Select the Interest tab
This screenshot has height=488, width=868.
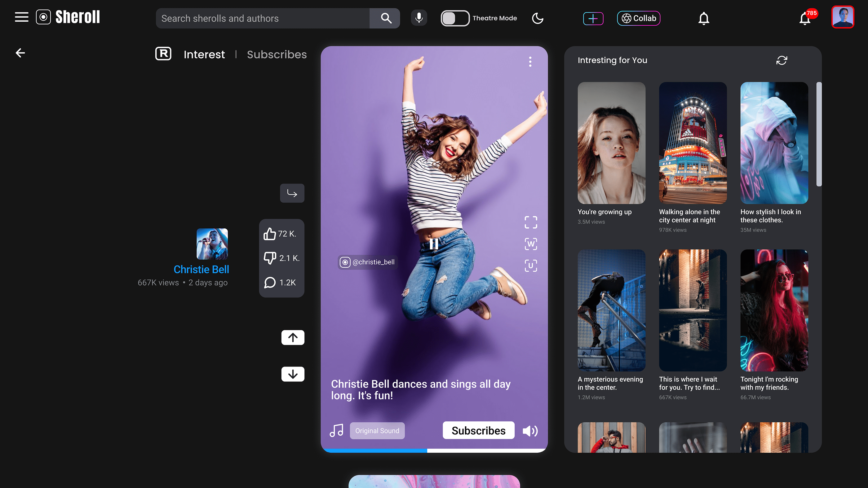[x=204, y=55]
